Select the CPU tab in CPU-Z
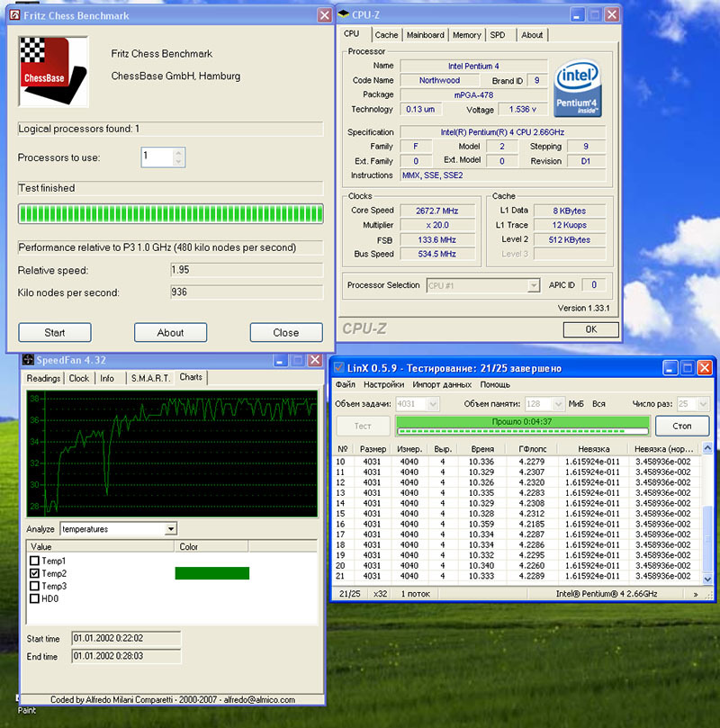This screenshot has width=720, height=728. click(x=351, y=34)
